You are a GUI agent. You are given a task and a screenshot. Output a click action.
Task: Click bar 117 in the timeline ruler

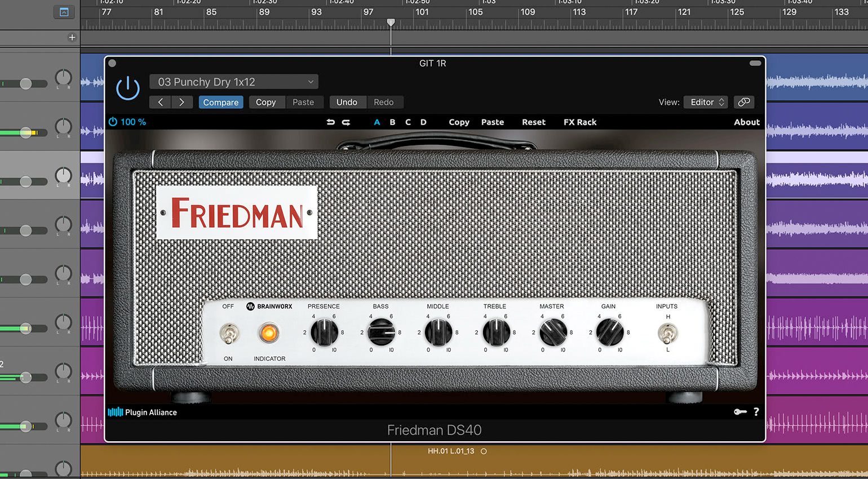tap(631, 12)
